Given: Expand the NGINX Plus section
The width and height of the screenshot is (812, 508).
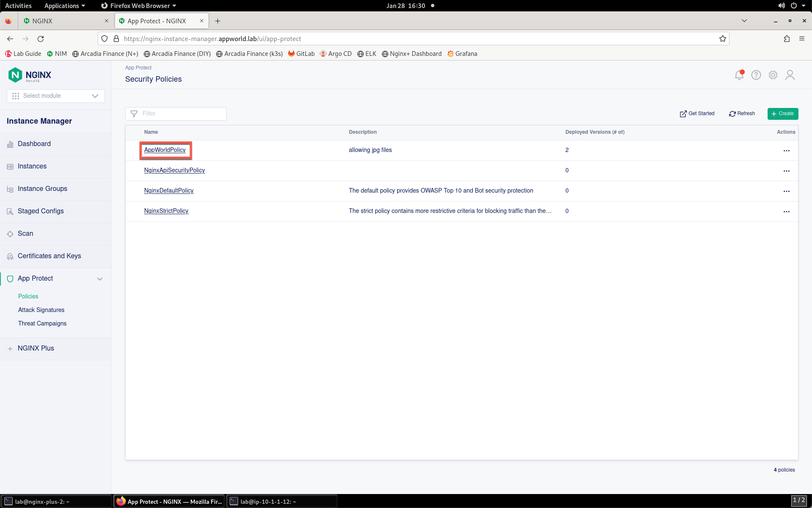Looking at the screenshot, I should point(55,348).
